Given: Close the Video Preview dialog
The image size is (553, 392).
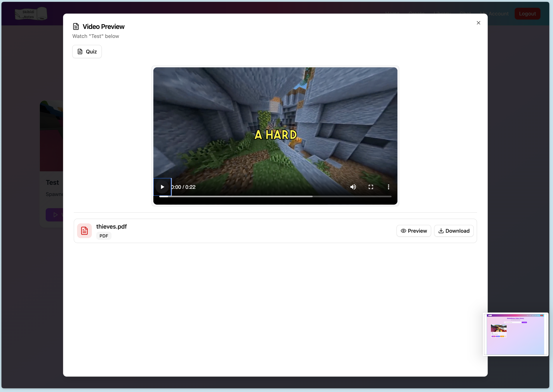Looking at the screenshot, I should (x=478, y=23).
